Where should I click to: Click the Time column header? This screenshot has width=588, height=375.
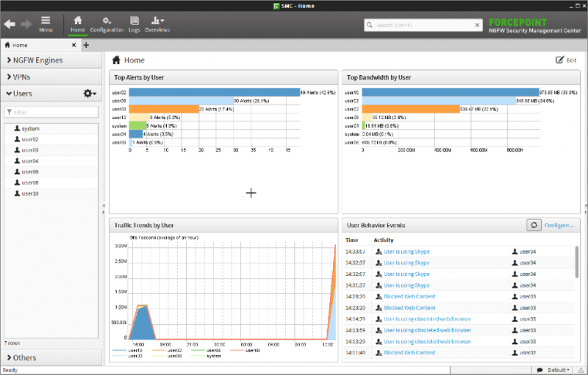pos(352,240)
